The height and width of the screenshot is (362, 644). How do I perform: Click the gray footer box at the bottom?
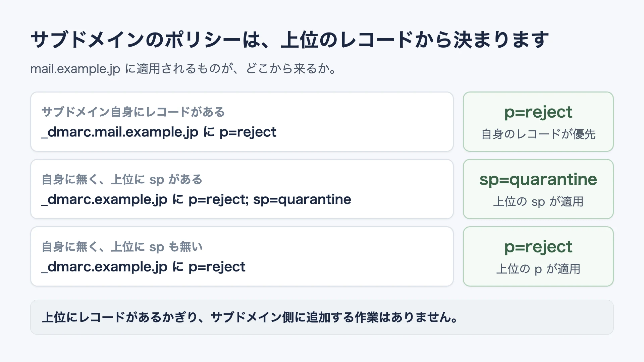322,317
